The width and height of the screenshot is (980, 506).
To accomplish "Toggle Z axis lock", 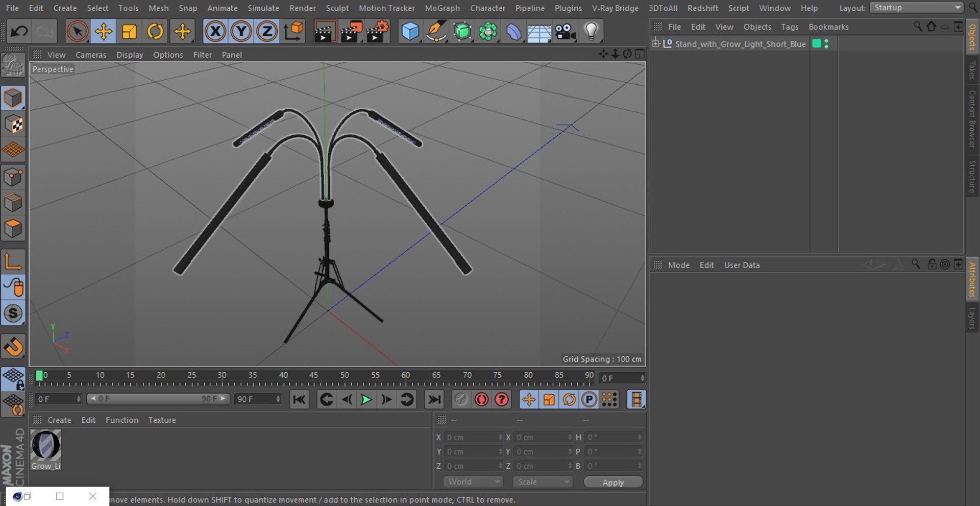I will [267, 32].
